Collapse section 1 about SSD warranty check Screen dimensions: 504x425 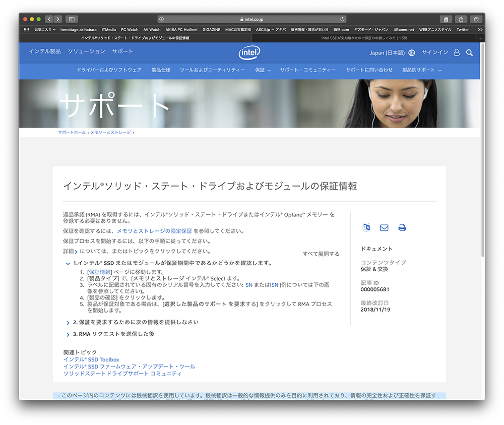click(68, 263)
